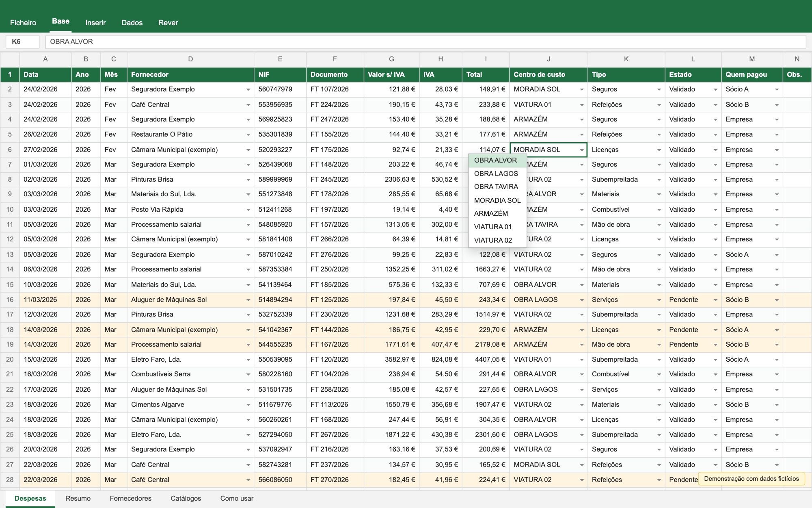Open the Catálogos sheet tab
Screen dimensions: 812x508
(186, 499)
